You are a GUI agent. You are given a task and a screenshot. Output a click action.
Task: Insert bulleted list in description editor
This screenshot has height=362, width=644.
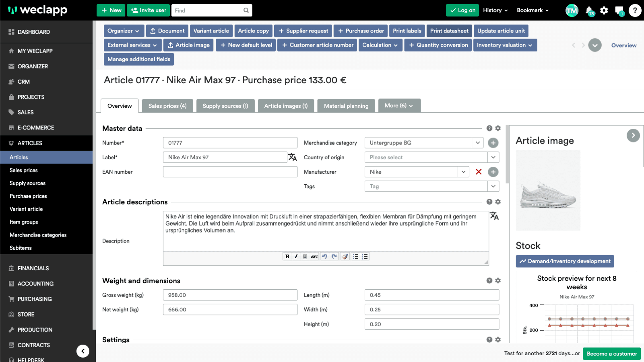(x=355, y=257)
